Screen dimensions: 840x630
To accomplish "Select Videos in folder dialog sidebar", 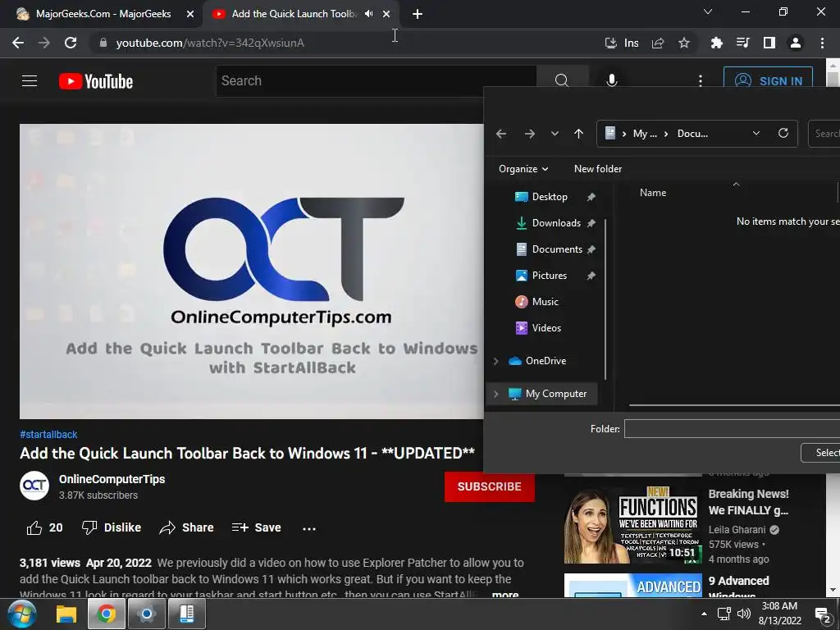I will (x=546, y=328).
